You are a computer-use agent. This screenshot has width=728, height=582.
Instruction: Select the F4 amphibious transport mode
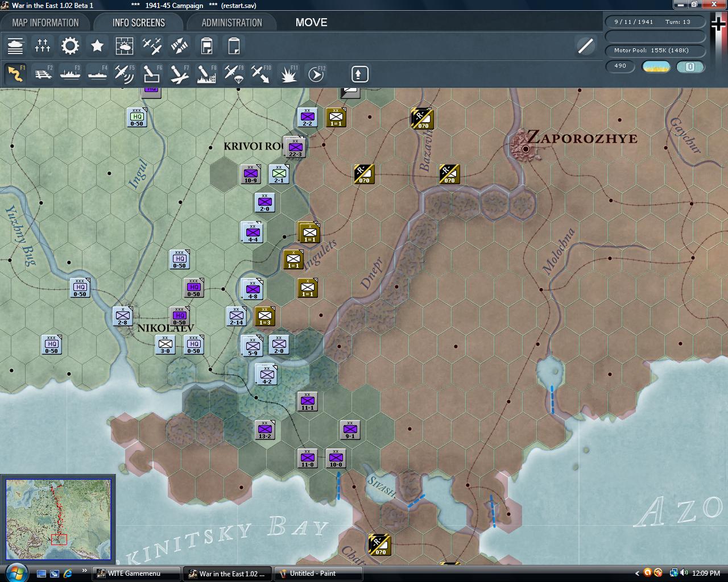[x=97, y=74]
